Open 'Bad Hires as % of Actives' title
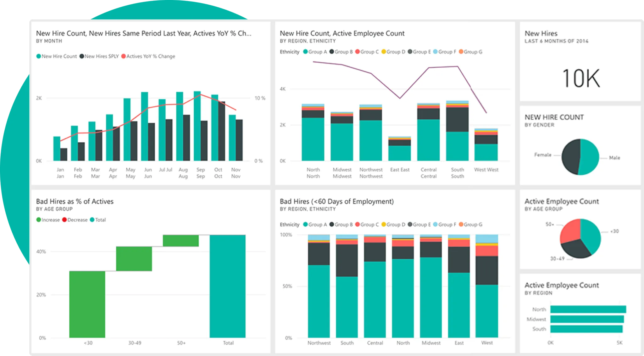Viewport: 644px width, 356px height. pos(75,201)
